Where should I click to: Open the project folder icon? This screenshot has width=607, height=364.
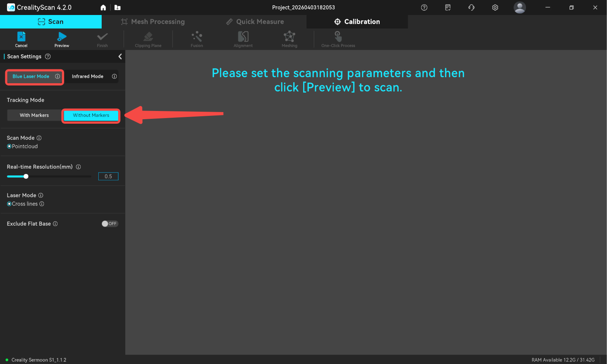(117, 7)
